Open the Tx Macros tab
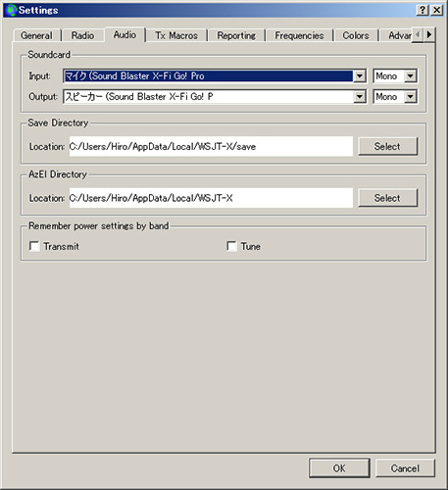 click(x=176, y=35)
